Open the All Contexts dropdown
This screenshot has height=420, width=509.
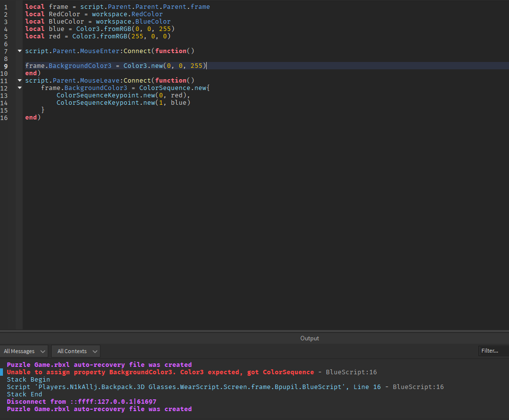pos(75,351)
